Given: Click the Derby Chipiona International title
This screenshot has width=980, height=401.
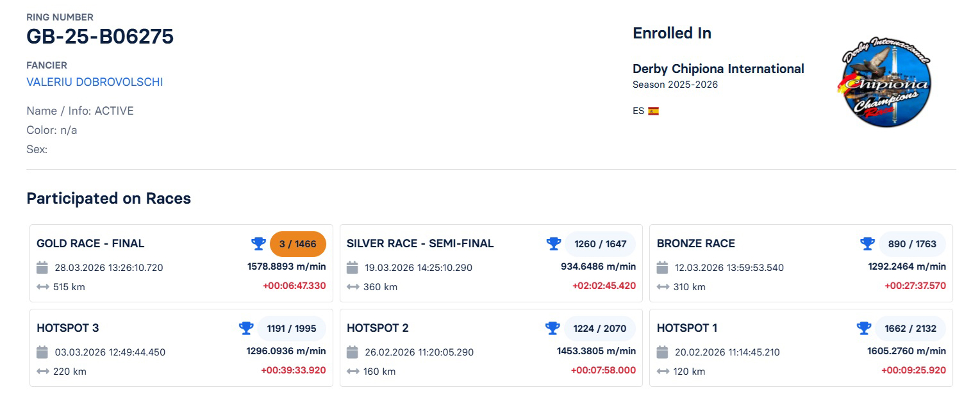Looking at the screenshot, I should click(718, 69).
